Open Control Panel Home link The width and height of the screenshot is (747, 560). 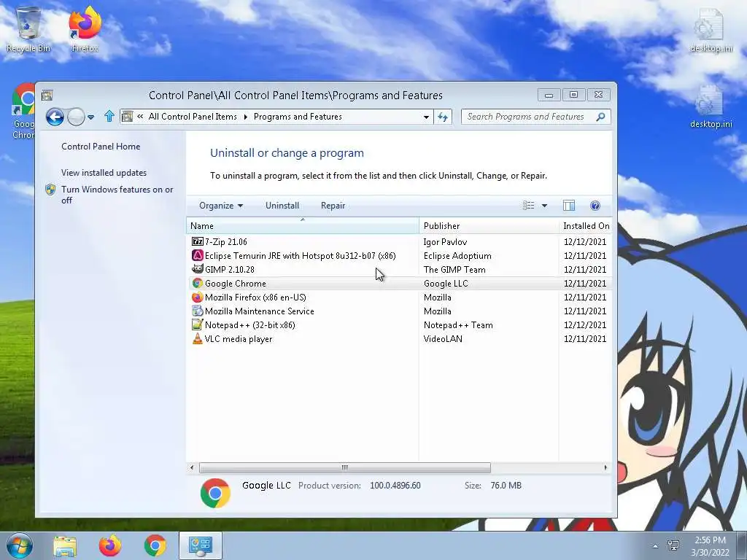click(x=101, y=146)
